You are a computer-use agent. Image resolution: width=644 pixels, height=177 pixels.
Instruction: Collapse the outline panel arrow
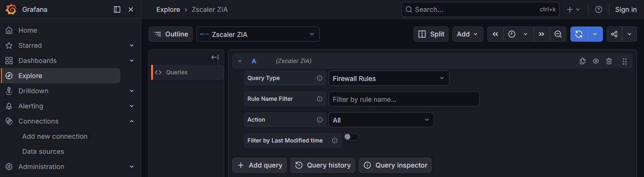coord(215,57)
